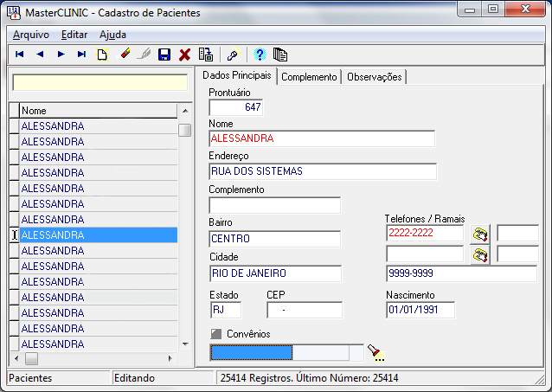Switch to the Complemento tab

coord(309,77)
